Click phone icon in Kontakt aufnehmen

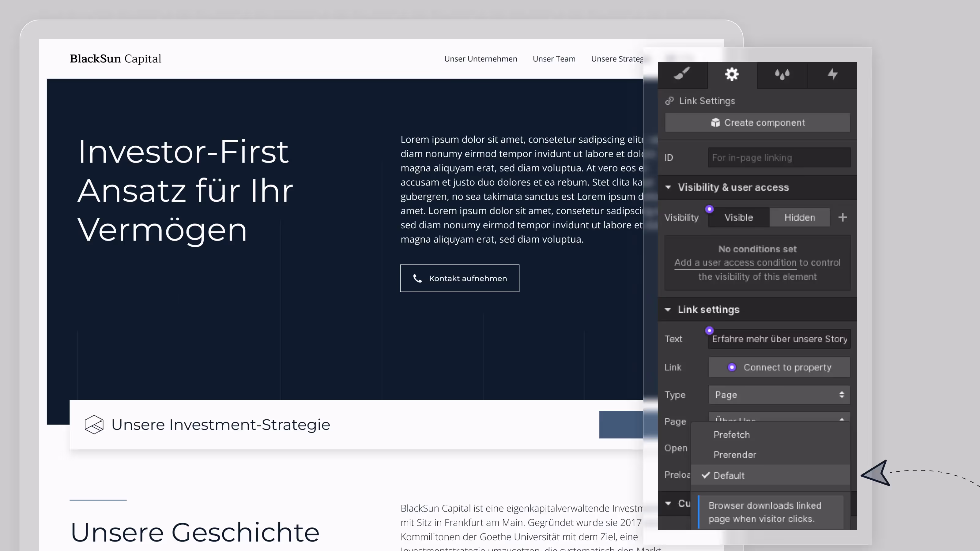[x=417, y=278]
